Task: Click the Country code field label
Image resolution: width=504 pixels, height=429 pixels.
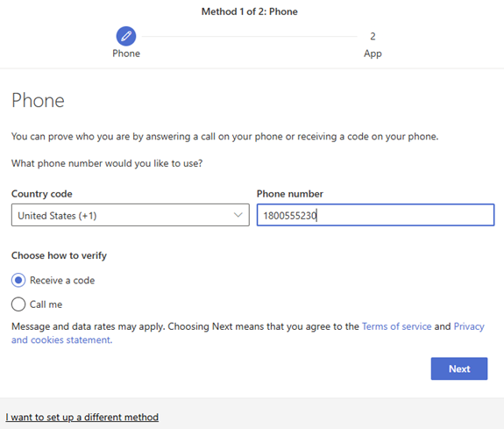Action: click(x=42, y=194)
